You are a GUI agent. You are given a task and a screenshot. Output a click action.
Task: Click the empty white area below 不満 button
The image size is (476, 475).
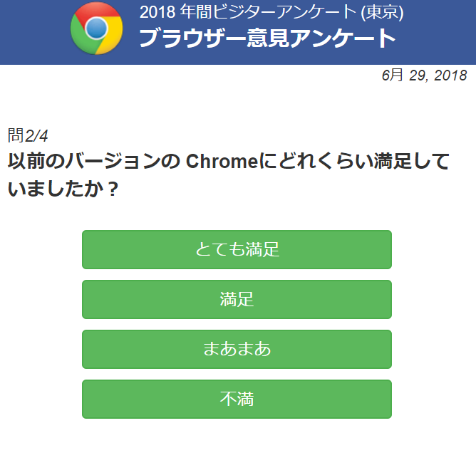pyautogui.click(x=237, y=447)
